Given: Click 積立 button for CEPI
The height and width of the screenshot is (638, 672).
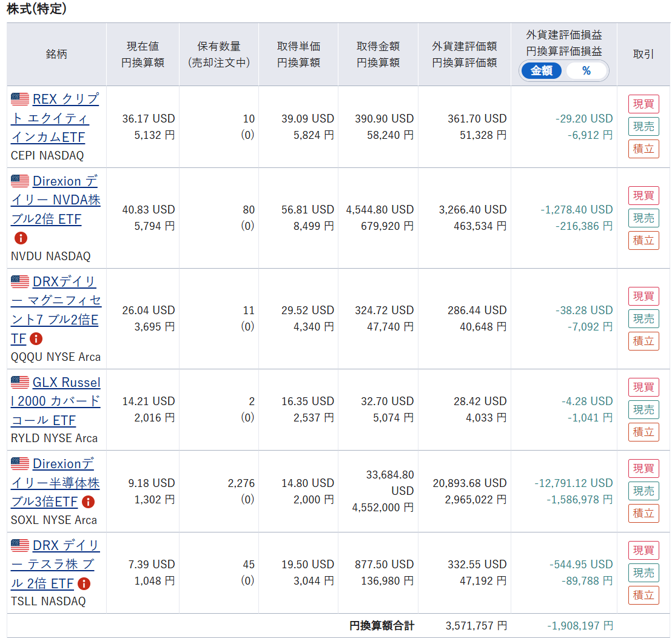Looking at the screenshot, I should click(643, 149).
